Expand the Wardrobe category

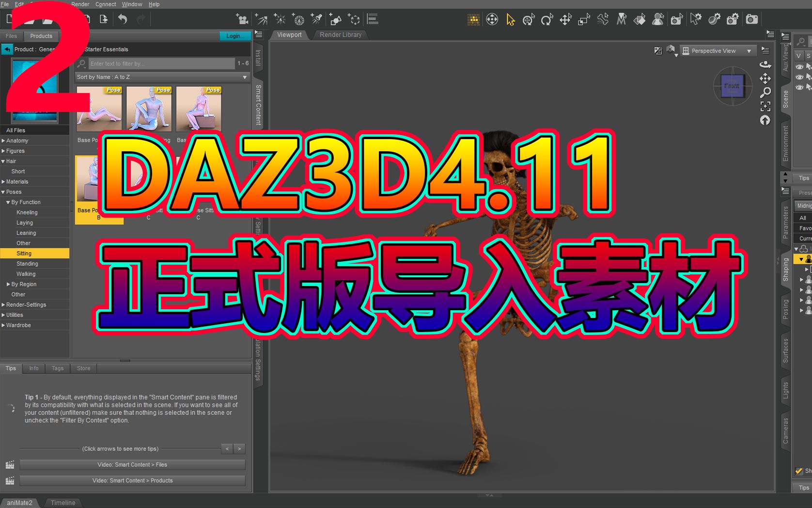tap(3, 325)
